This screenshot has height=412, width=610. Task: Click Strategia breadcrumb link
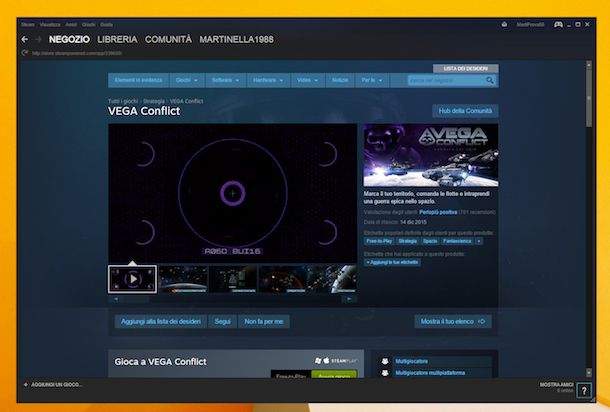coord(154,101)
